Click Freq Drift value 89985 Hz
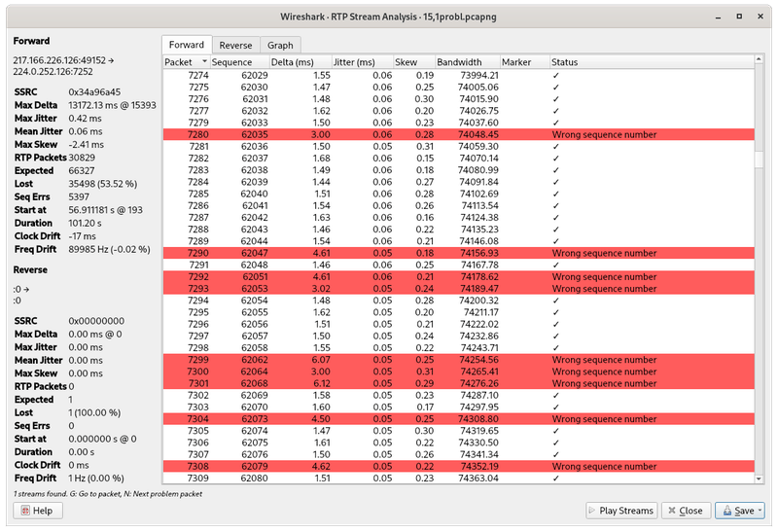Image resolution: width=778 pixels, height=532 pixels. (109, 250)
